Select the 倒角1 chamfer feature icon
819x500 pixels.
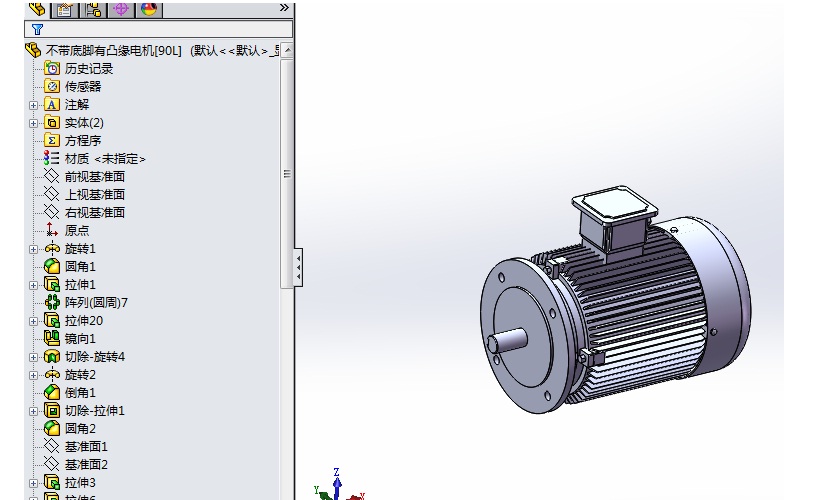coord(52,392)
